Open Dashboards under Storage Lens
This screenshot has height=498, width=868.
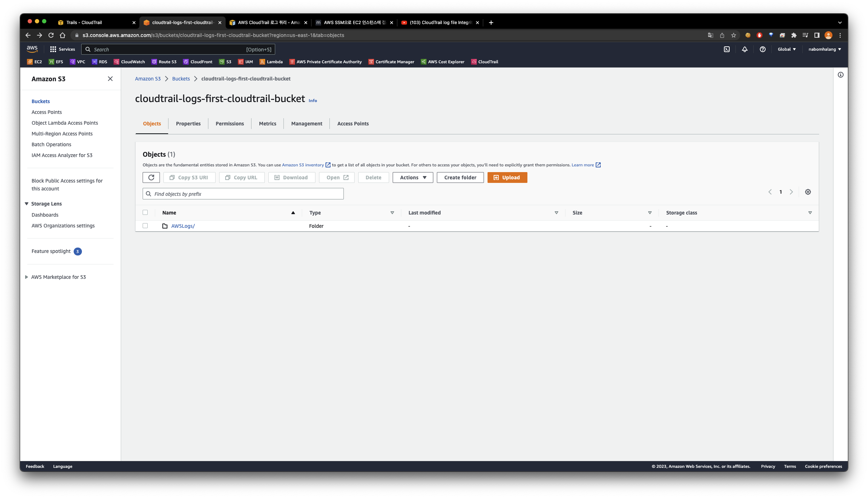click(45, 215)
